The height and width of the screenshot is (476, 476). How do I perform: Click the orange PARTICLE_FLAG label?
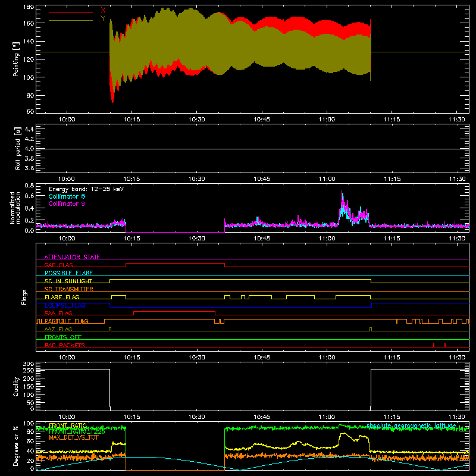[x=67, y=321]
